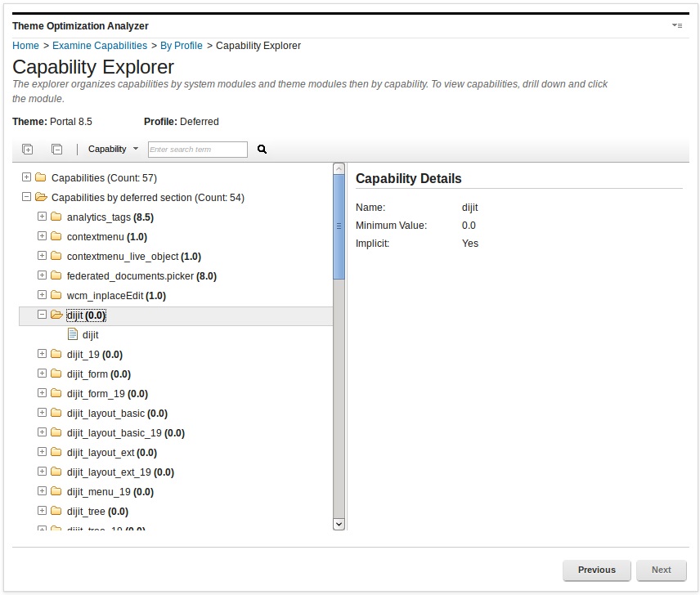This screenshot has width=700, height=595.
Task: Click the Previous button
Action: coord(597,570)
